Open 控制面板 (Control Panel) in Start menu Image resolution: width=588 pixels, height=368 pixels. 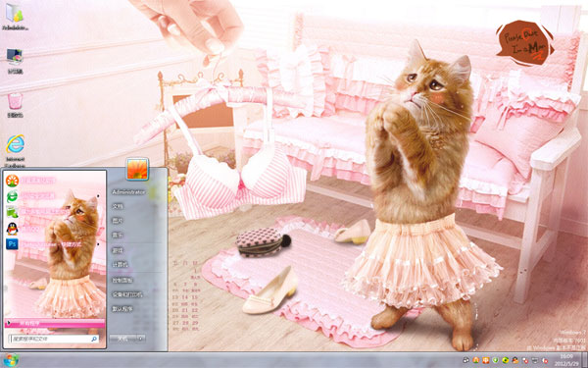(122, 280)
